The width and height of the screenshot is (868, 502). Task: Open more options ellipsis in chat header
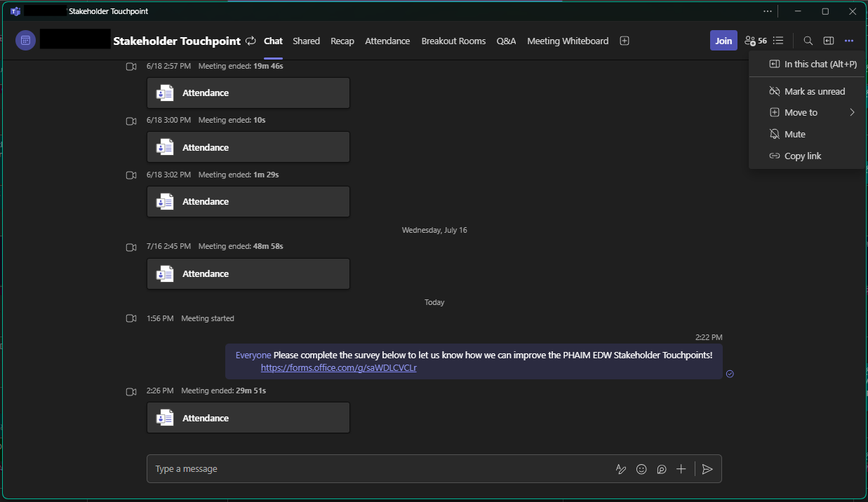coord(849,41)
